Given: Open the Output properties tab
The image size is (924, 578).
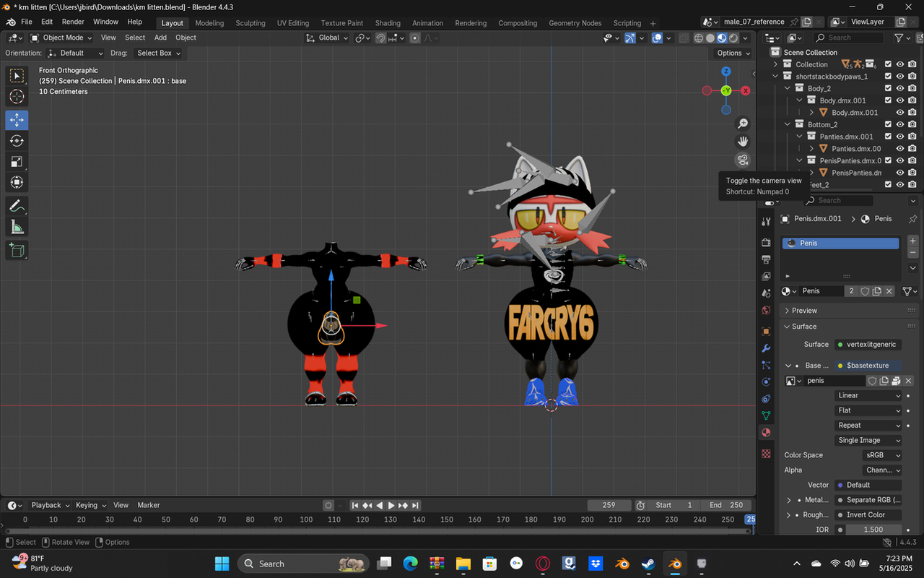Looking at the screenshot, I should 767,259.
